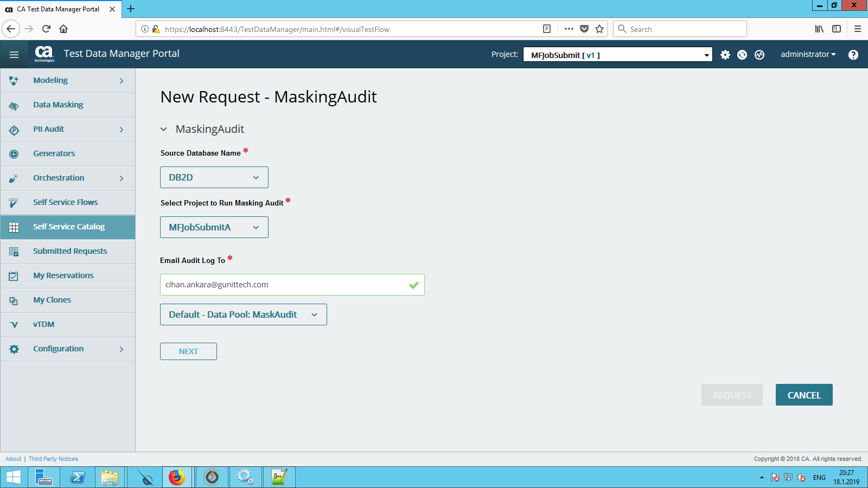
Task: Open the project settings gear icon
Action: click(x=725, y=55)
